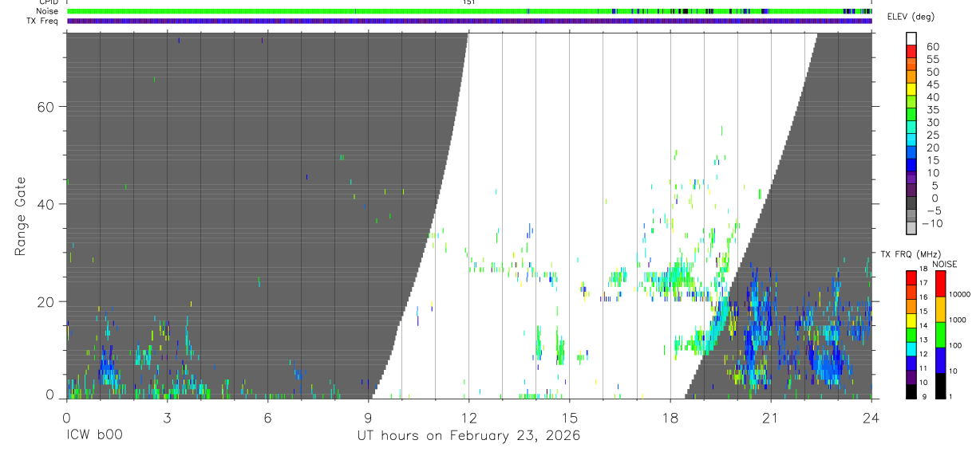Click the amber swatch in NOISE colorbar
This screenshot has width=980, height=452.
pyautogui.click(x=941, y=309)
